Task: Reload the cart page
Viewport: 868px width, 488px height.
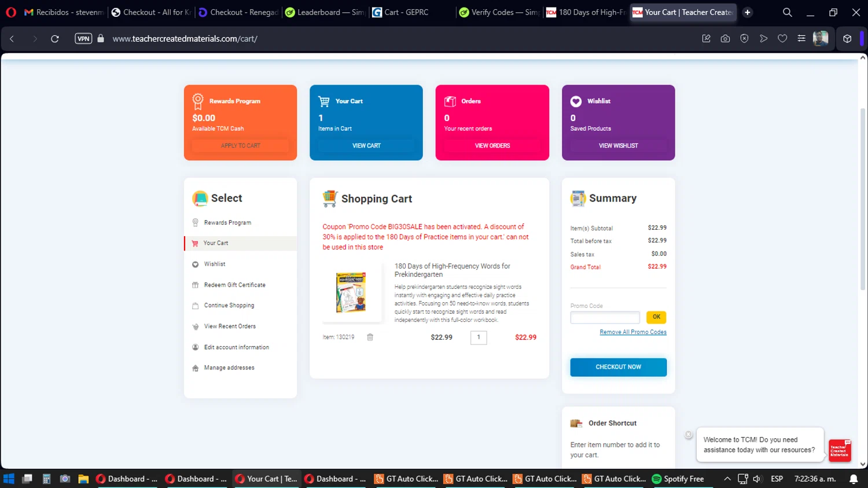Action: click(55, 39)
